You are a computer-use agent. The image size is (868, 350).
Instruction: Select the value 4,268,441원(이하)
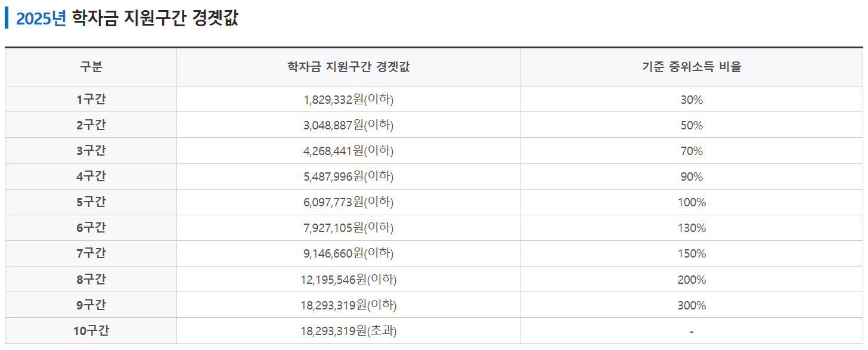348,151
